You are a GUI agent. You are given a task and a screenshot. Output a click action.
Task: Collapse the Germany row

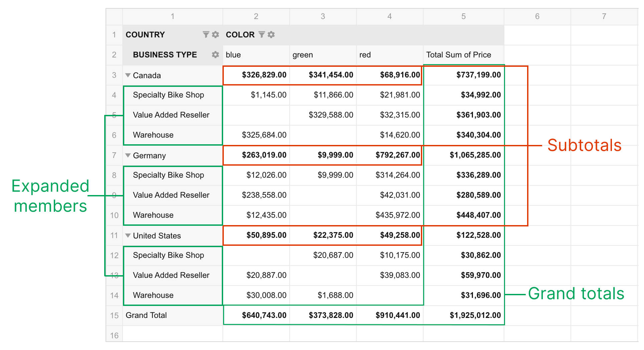coord(128,155)
